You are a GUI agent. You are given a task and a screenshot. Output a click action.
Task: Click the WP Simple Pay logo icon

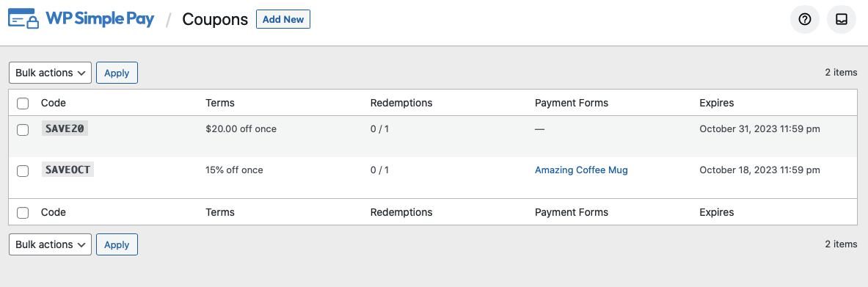click(x=23, y=19)
